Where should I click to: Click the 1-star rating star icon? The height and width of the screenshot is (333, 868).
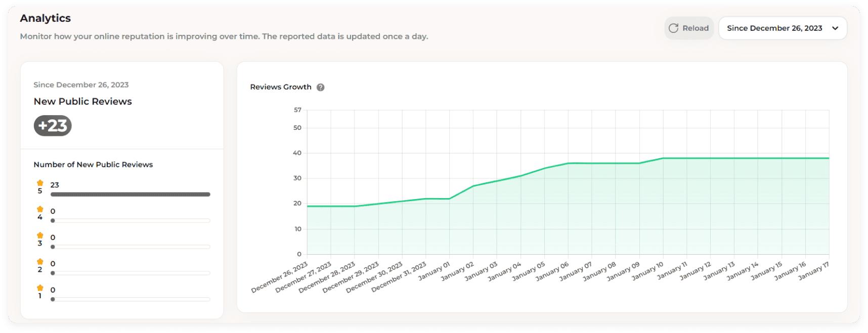coord(40,288)
